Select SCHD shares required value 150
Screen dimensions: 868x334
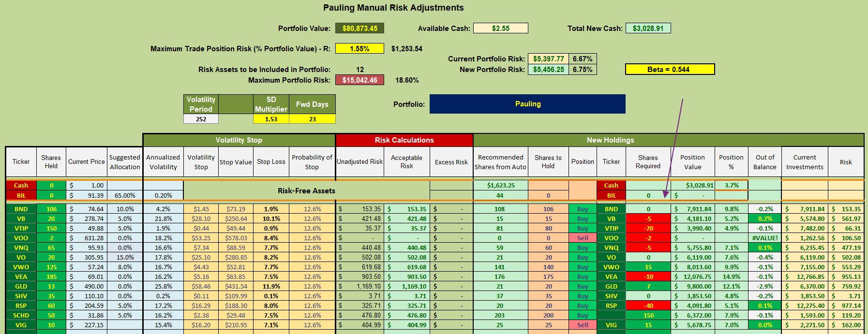pos(648,316)
